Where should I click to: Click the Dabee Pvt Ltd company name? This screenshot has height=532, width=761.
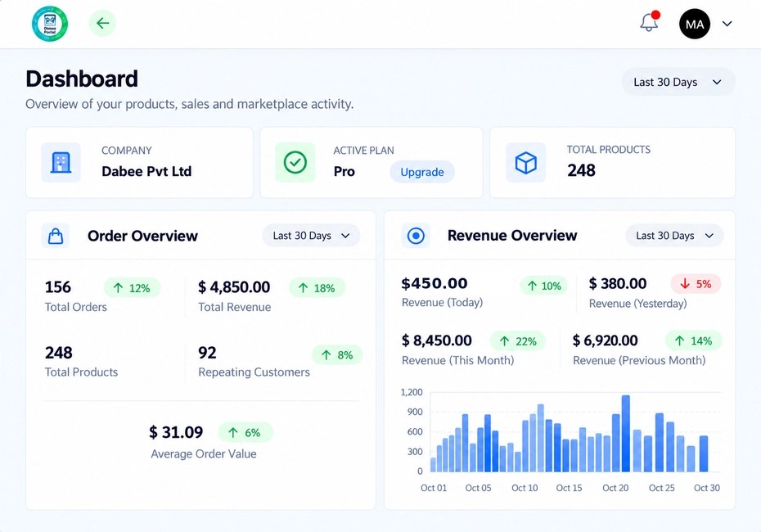click(146, 171)
